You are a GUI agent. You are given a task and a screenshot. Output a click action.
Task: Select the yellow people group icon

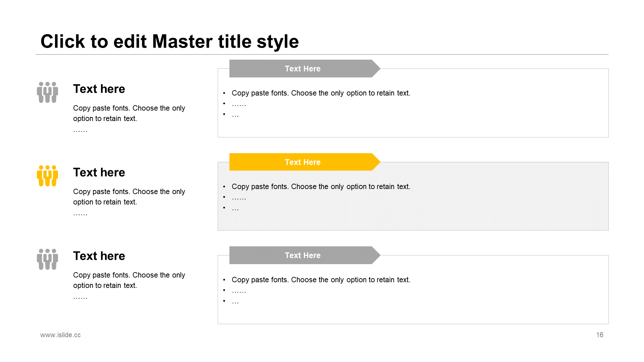[47, 176]
